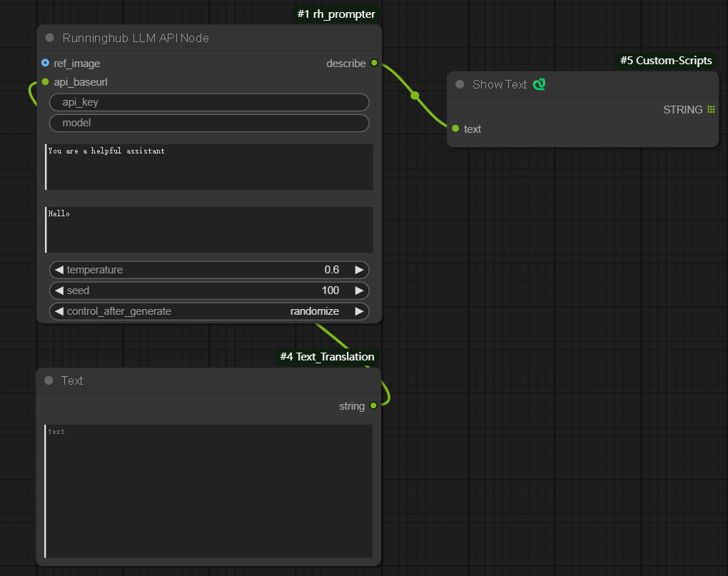Click the Show Text node title

499,84
